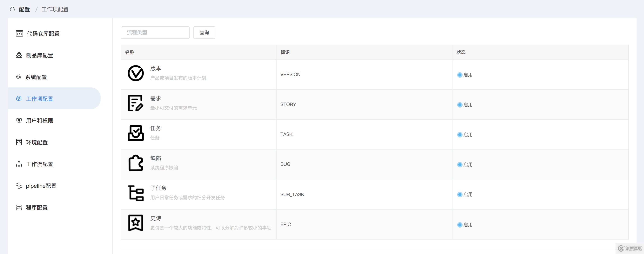Screen dimensions: 644x254
Task: Click description 用户日常任务或需求的细分开发任务
Action: 187,198
